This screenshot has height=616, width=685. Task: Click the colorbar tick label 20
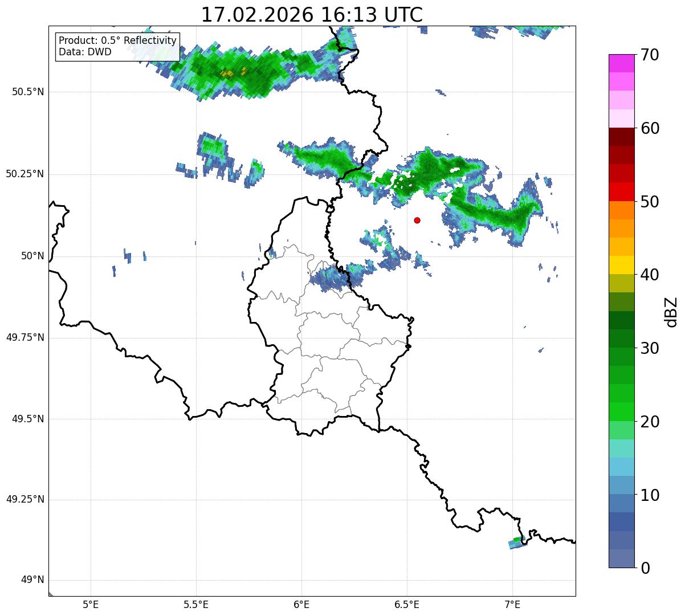point(650,422)
